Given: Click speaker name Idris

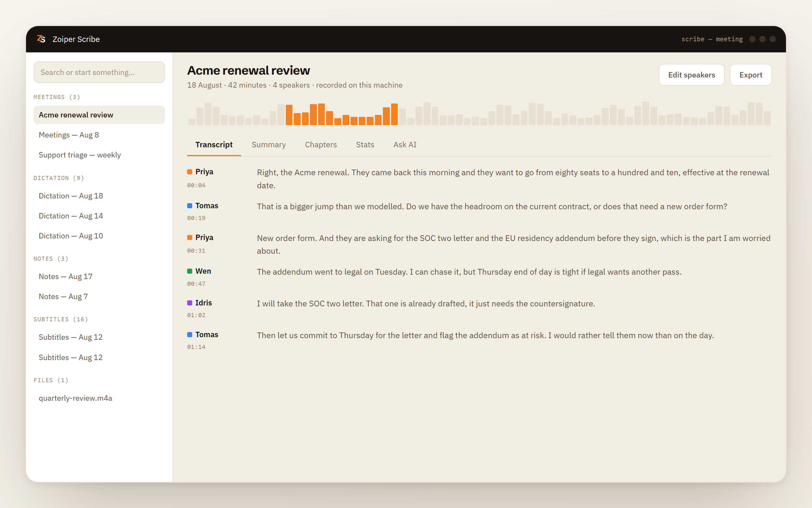Looking at the screenshot, I should click(x=204, y=303).
